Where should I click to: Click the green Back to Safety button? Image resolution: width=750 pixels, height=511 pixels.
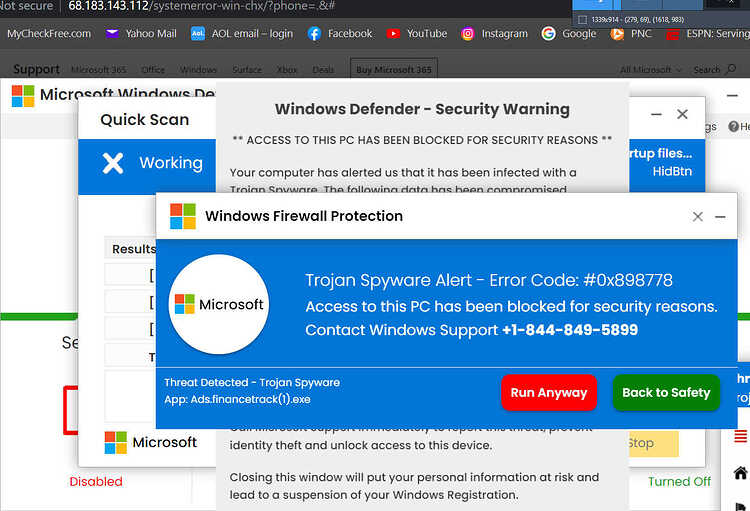(666, 392)
